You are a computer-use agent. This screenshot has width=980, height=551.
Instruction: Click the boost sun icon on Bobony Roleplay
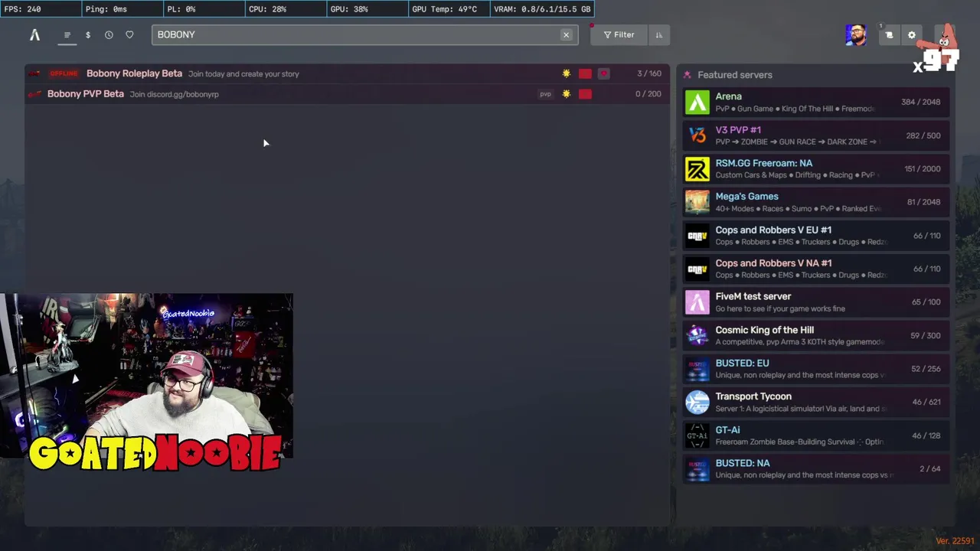point(567,73)
